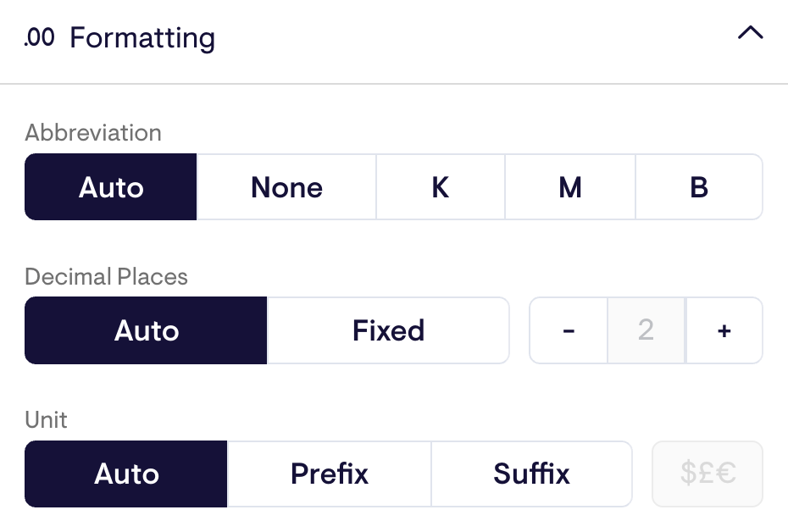Click the decimal places value field showing 2
This screenshot has height=532, width=788.
pos(646,330)
